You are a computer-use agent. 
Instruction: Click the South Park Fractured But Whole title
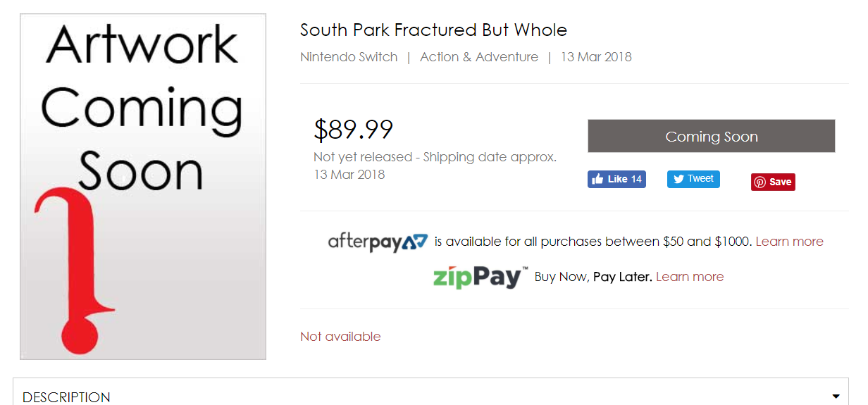(433, 30)
